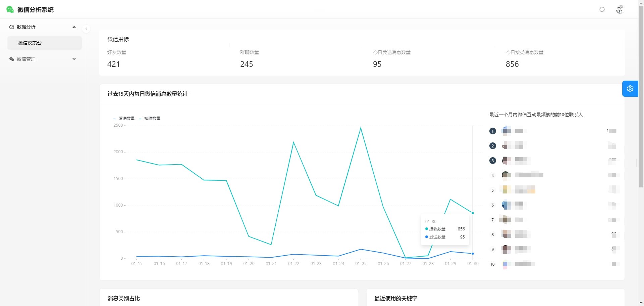This screenshot has width=644, height=306.
Task: Click the 微信分析系统 title link
Action: (x=35, y=10)
